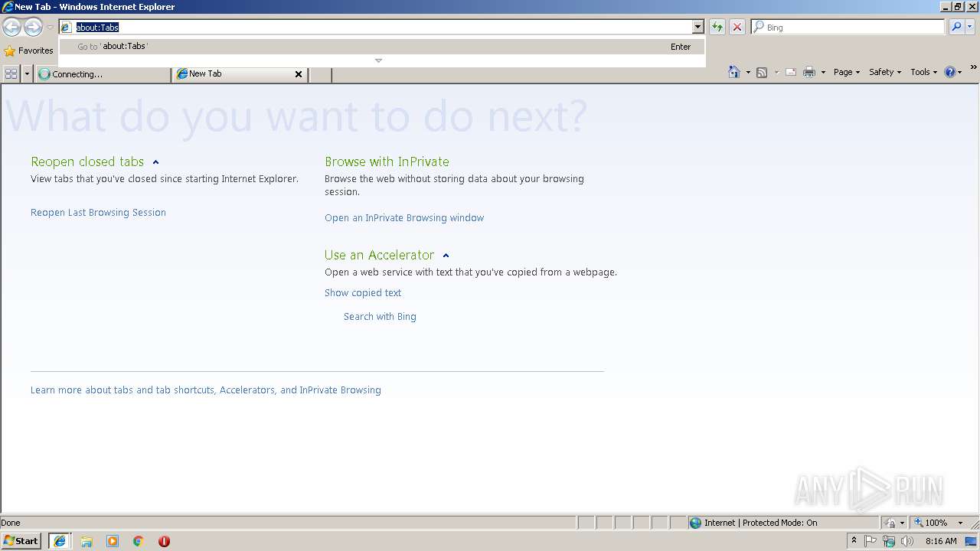This screenshot has width=980, height=551.
Task: Click the zoom level magnifier icon
Action: click(x=918, y=523)
